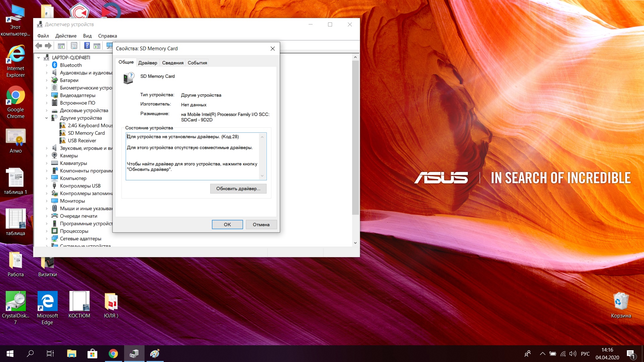Switch to the Драйвер tab
This screenshot has height=362, width=644.
pos(148,63)
